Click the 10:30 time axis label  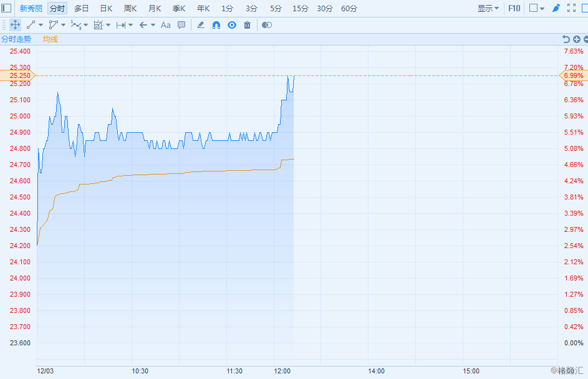tap(140, 371)
